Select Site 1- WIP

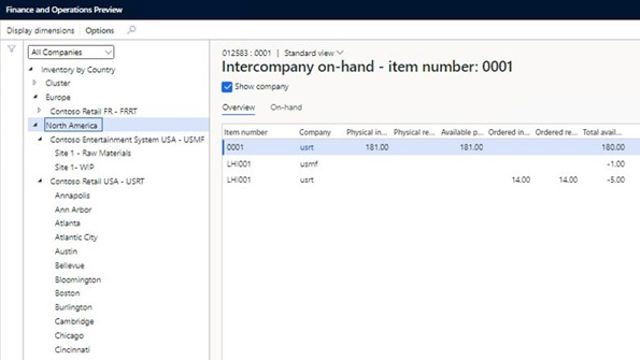(x=74, y=167)
